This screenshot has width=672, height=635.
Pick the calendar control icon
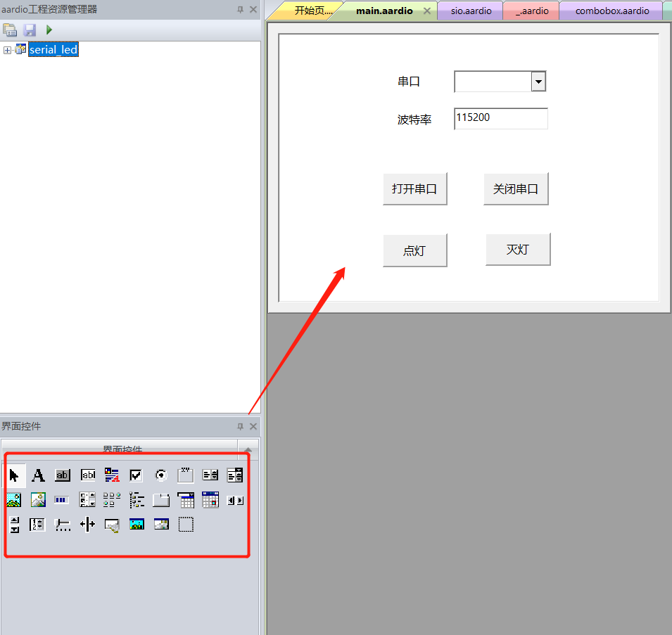[x=210, y=500]
